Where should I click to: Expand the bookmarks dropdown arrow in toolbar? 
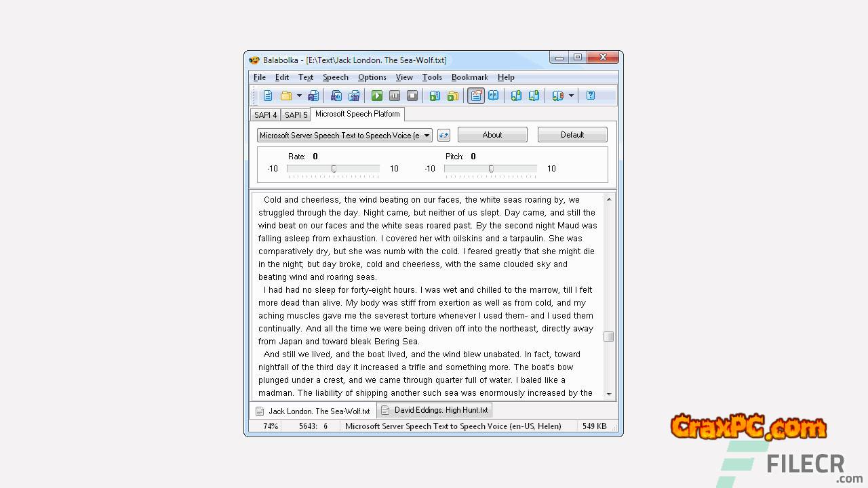[571, 96]
